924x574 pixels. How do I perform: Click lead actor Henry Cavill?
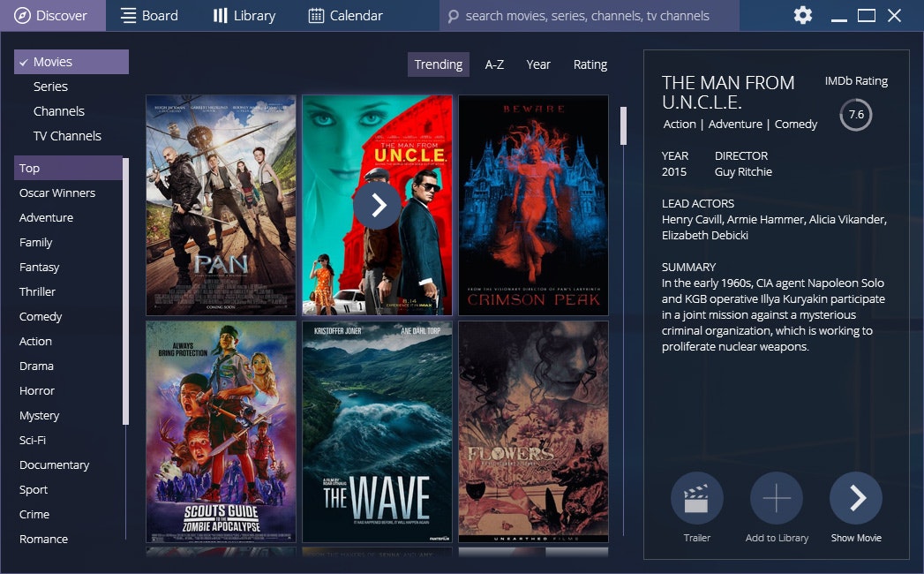pos(692,220)
